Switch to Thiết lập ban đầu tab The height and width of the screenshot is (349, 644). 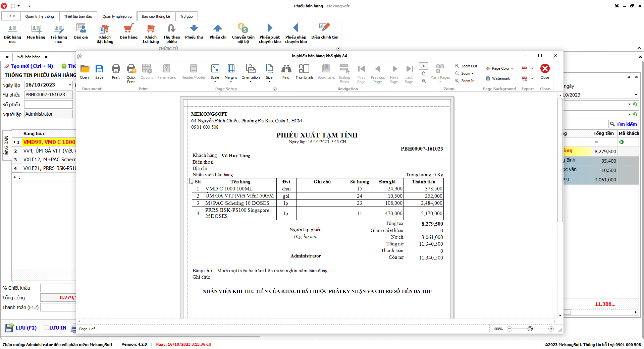[78, 16]
